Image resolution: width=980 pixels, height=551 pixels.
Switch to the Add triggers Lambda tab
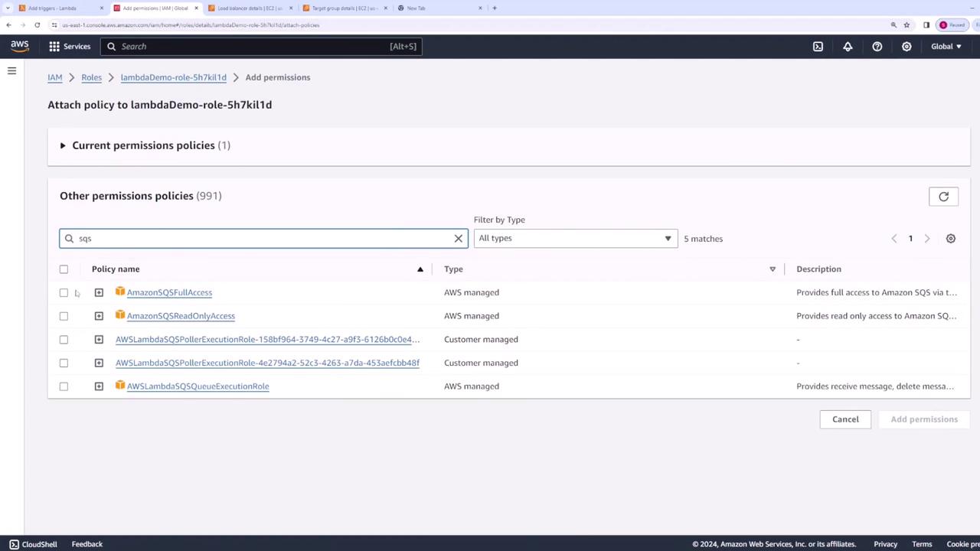coord(61,8)
